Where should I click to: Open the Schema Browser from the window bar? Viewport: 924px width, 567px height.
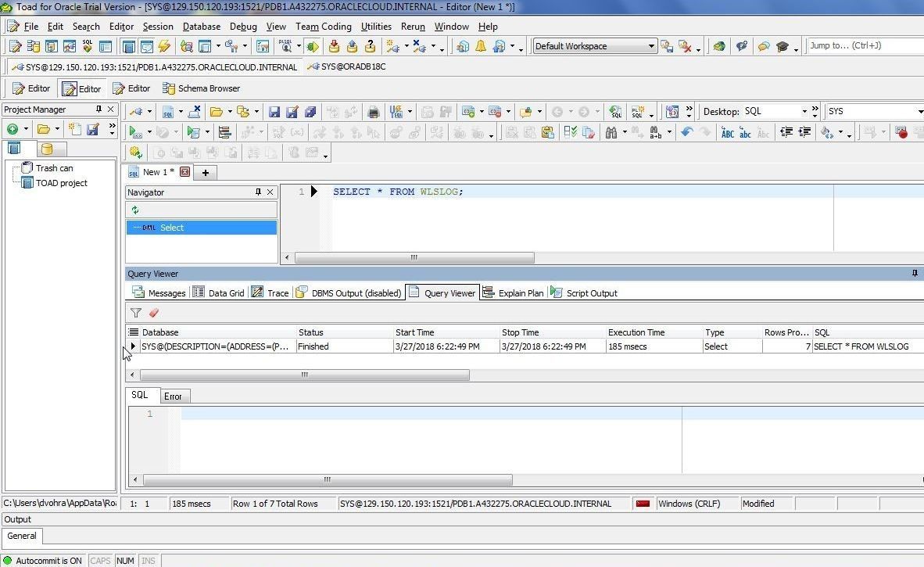click(x=202, y=88)
